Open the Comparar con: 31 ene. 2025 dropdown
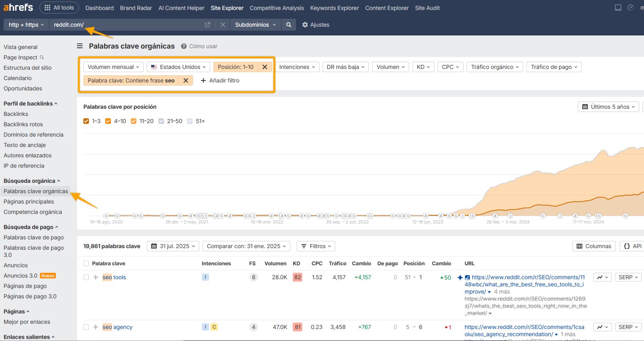Screen dimensions: 644x341 click(246, 246)
